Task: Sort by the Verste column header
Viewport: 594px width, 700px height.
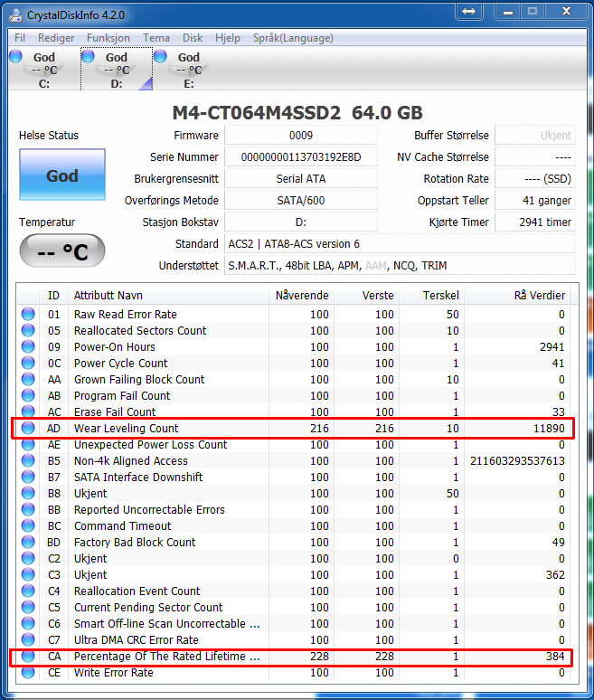Action: pos(366,295)
